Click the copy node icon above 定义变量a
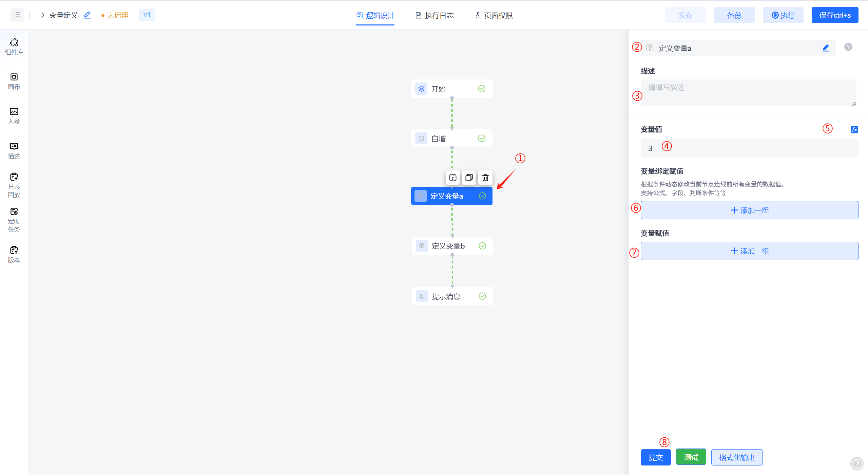 click(x=469, y=178)
